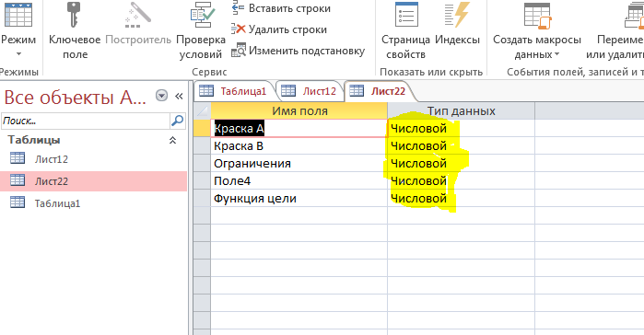The image size is (644, 335).
Task: Click Вставить строки insert rows
Action: pos(281,8)
